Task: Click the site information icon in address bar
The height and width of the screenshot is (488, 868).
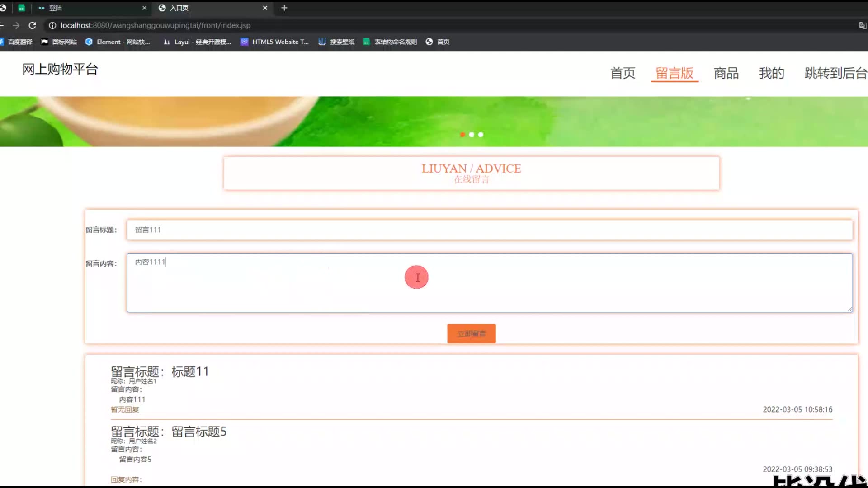Action: coord(52,25)
